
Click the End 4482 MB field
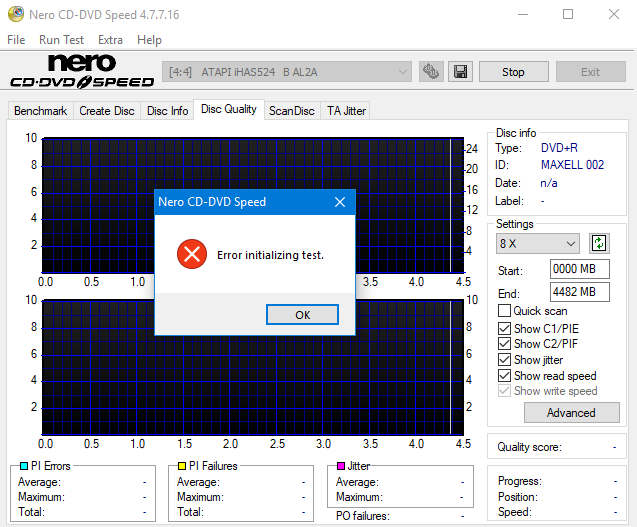coord(580,292)
